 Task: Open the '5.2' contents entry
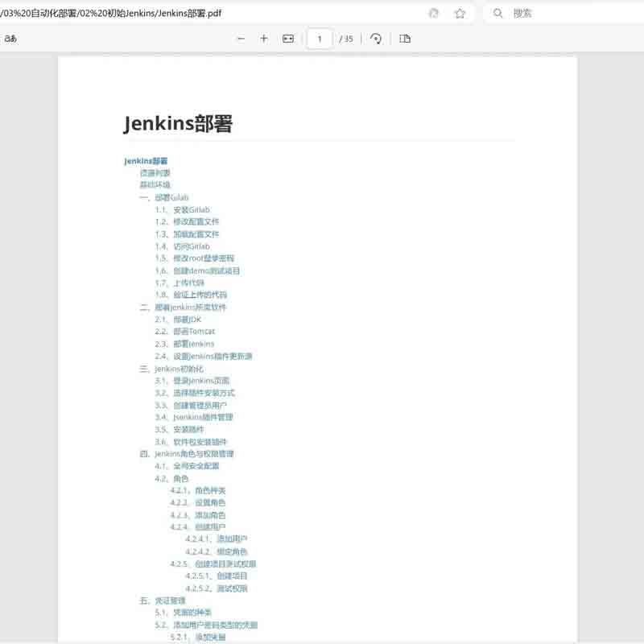pos(206,625)
